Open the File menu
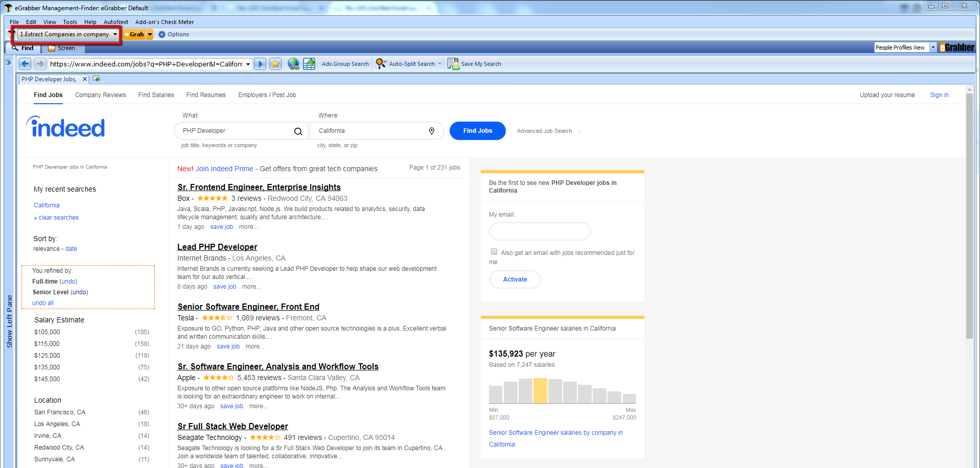 point(14,22)
